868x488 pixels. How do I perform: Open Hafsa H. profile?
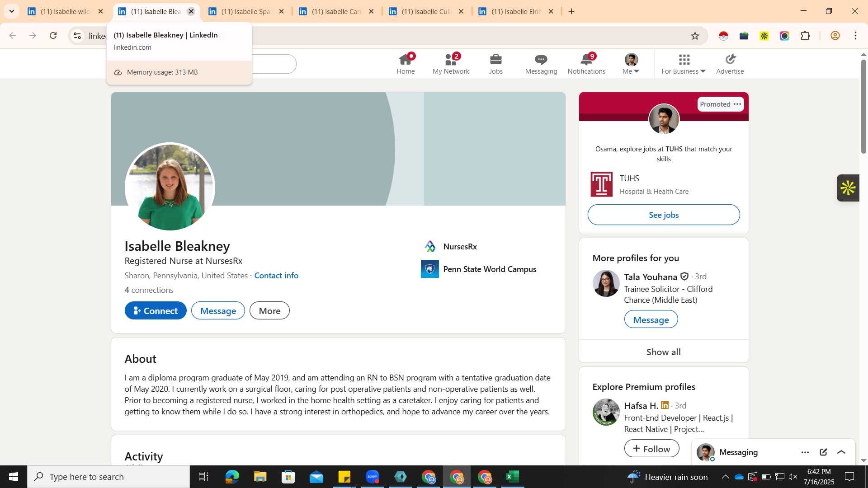pyautogui.click(x=641, y=405)
